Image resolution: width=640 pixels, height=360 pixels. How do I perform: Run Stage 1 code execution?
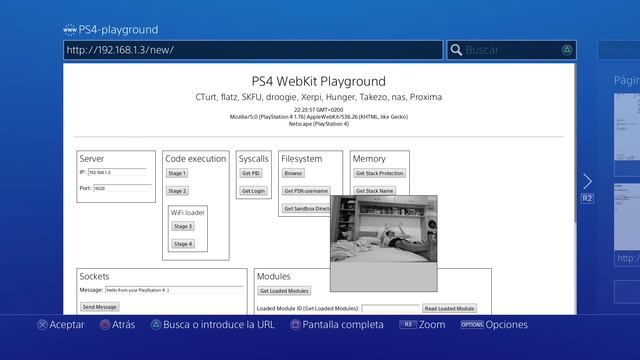pyautogui.click(x=177, y=173)
